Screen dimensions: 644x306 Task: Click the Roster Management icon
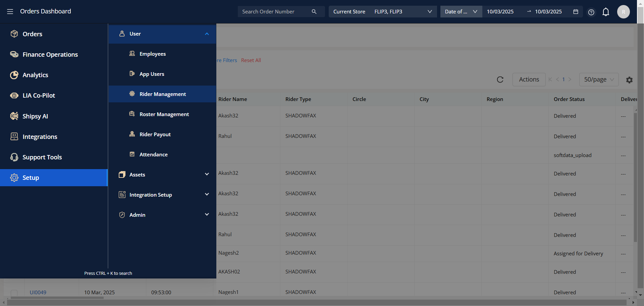click(x=132, y=114)
